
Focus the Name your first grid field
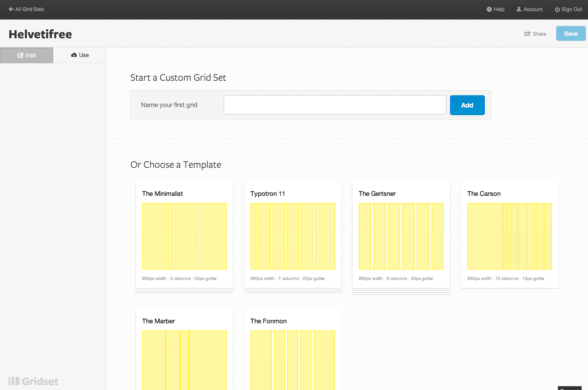pyautogui.click(x=335, y=105)
